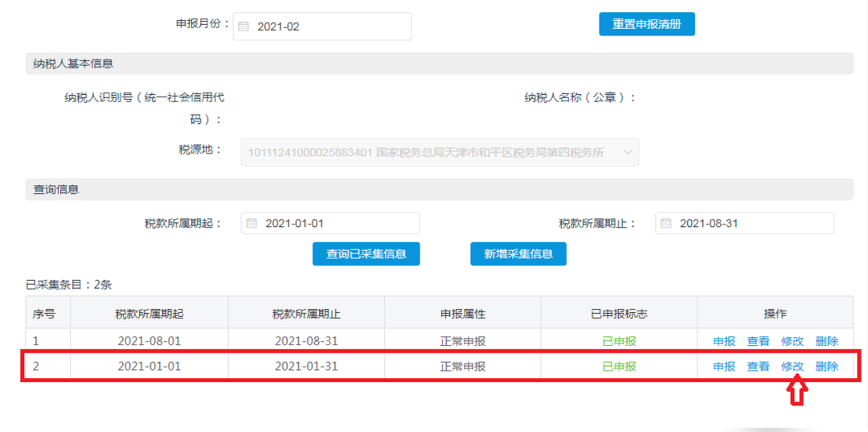The image size is (868, 432).
Task: Click 修改 link in 2021-01-01 row
Action: (x=792, y=366)
